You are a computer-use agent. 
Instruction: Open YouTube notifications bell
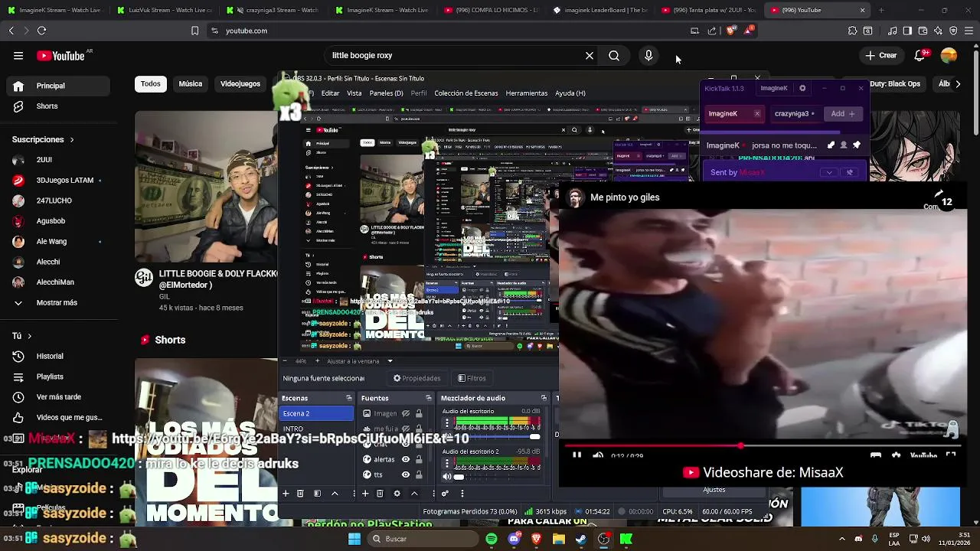(x=922, y=55)
